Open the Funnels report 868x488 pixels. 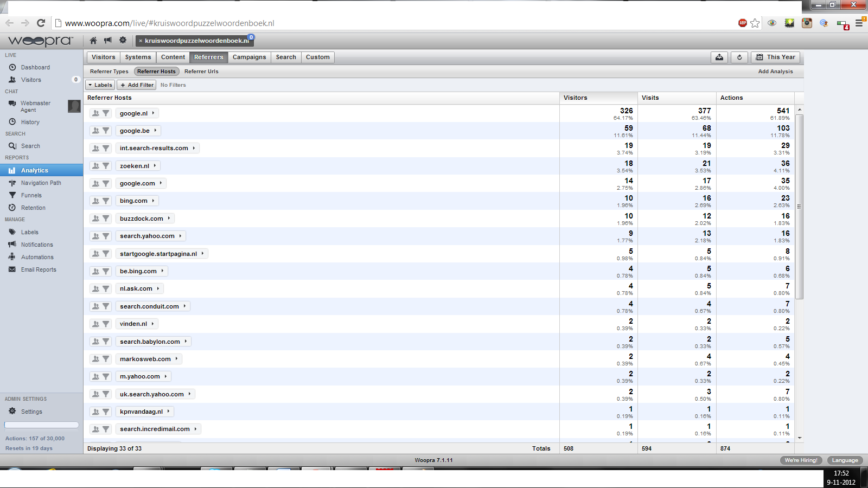coord(31,195)
